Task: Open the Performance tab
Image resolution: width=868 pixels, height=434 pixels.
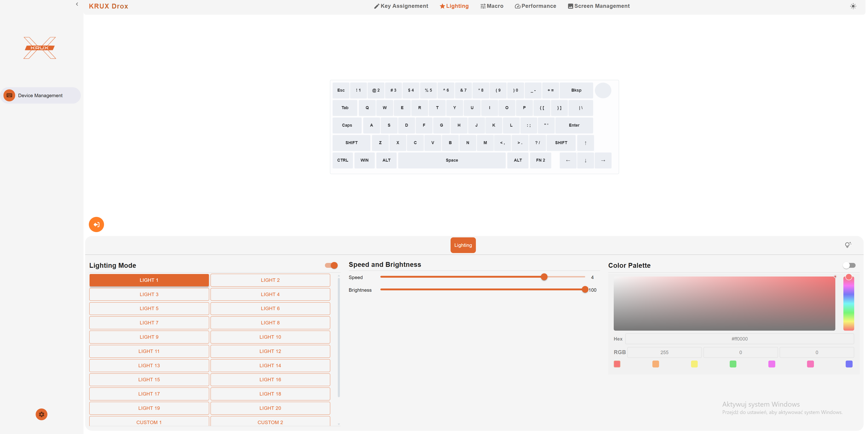Action: [535, 6]
